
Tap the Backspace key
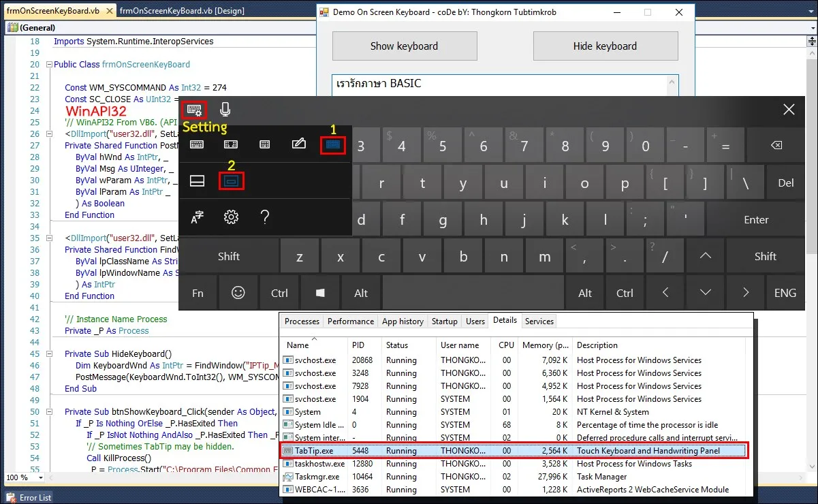click(776, 146)
